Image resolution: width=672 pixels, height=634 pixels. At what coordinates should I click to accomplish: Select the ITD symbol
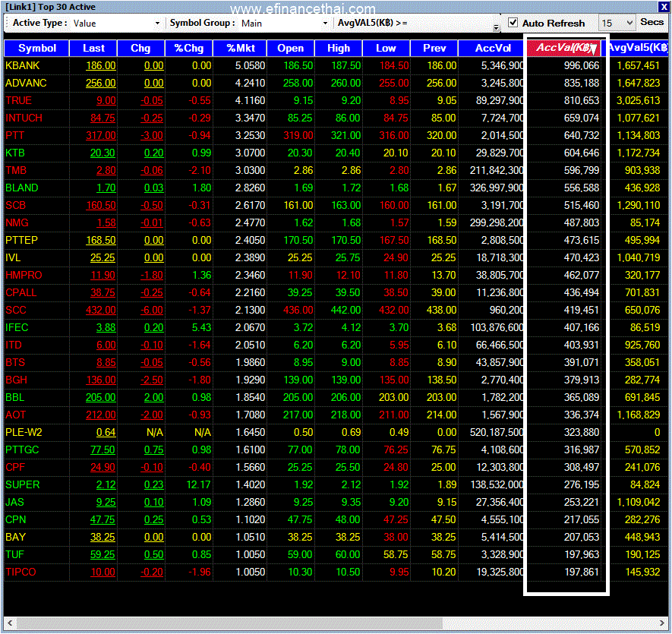point(13,345)
